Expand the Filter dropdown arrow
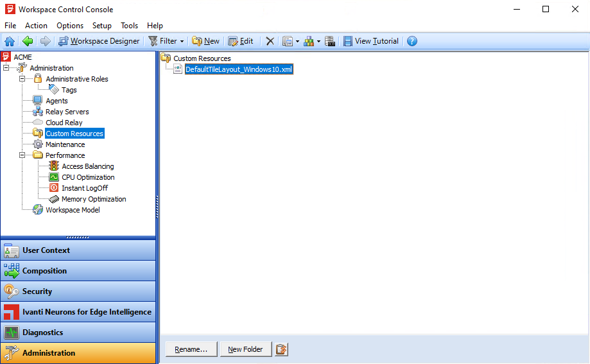 tap(182, 41)
